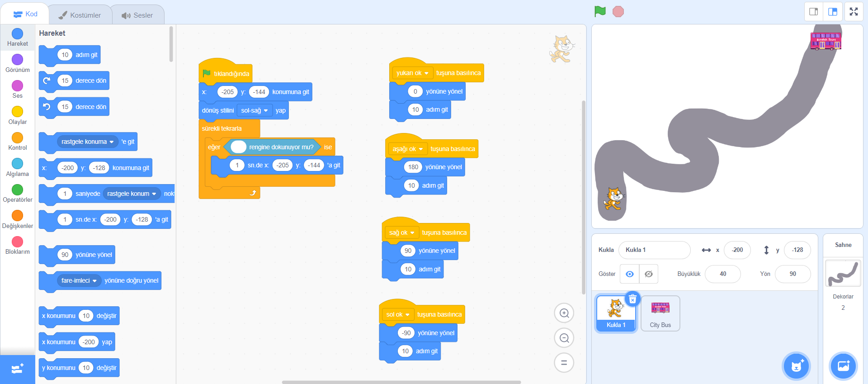This screenshot has height=384, width=868.
Task: Zoom in the code workspace
Action: 564,313
